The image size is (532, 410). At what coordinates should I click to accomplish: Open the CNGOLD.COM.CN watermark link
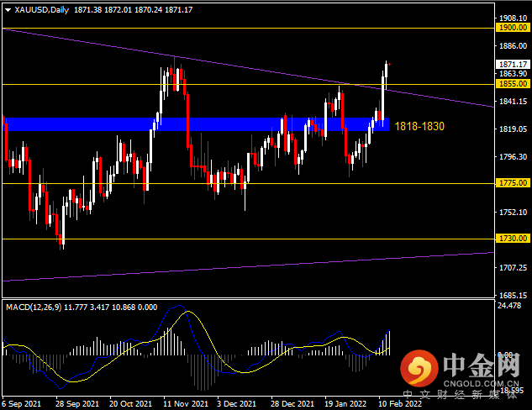click(481, 384)
